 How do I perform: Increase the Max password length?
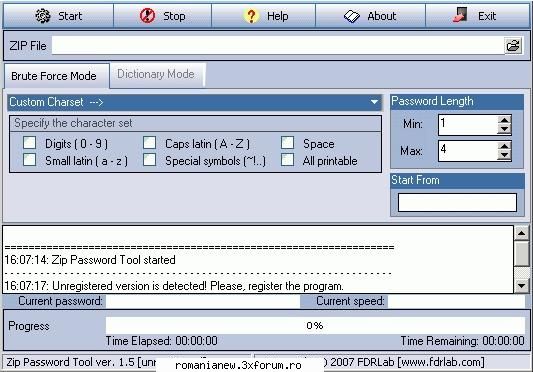504,146
